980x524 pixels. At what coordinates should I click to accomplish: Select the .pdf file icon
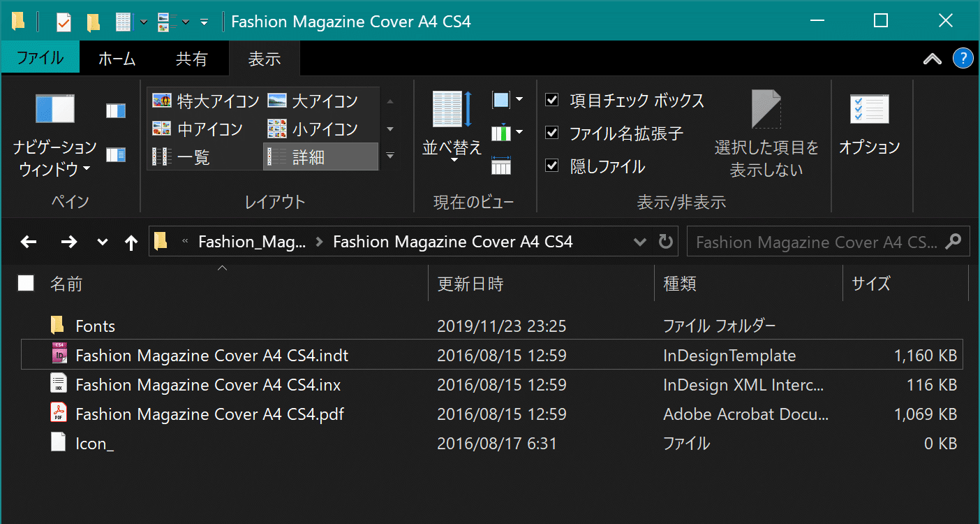(x=59, y=414)
